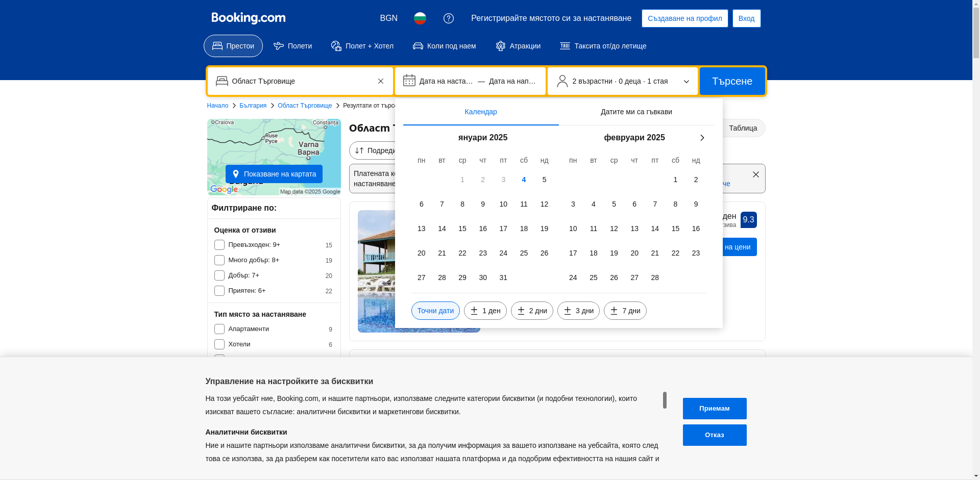Close the notice banner with X
980x480 pixels.
(755, 174)
